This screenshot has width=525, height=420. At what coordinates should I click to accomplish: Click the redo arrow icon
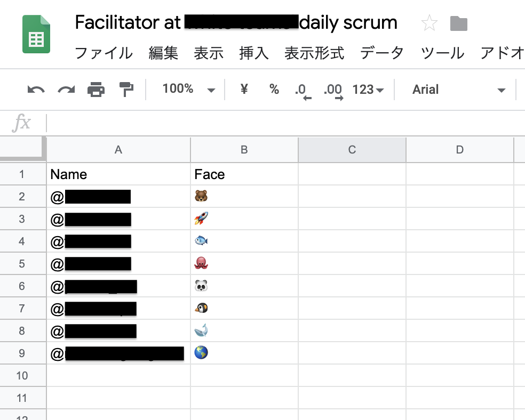click(66, 90)
